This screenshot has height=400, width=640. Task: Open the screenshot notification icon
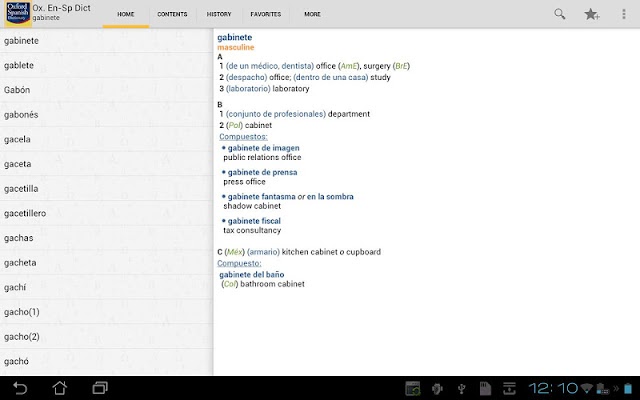pos(413,389)
